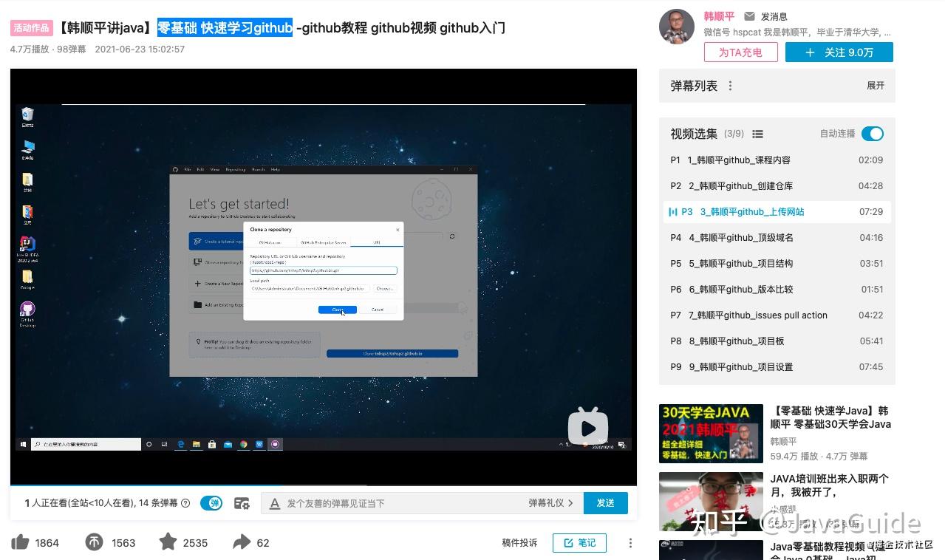Click the danmaku font style A icon
This screenshot has height=560, width=945.
tap(274, 503)
